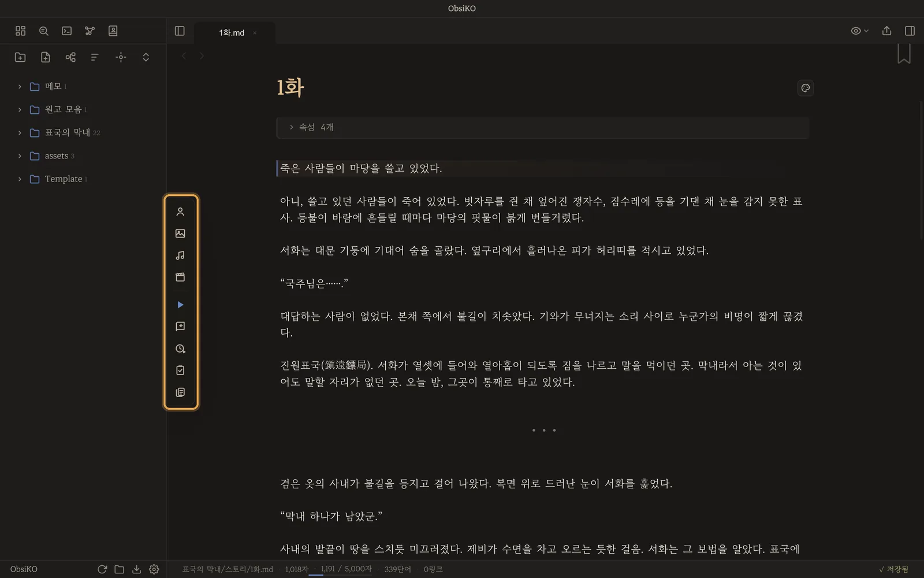Select the 1화.md tab

232,33
